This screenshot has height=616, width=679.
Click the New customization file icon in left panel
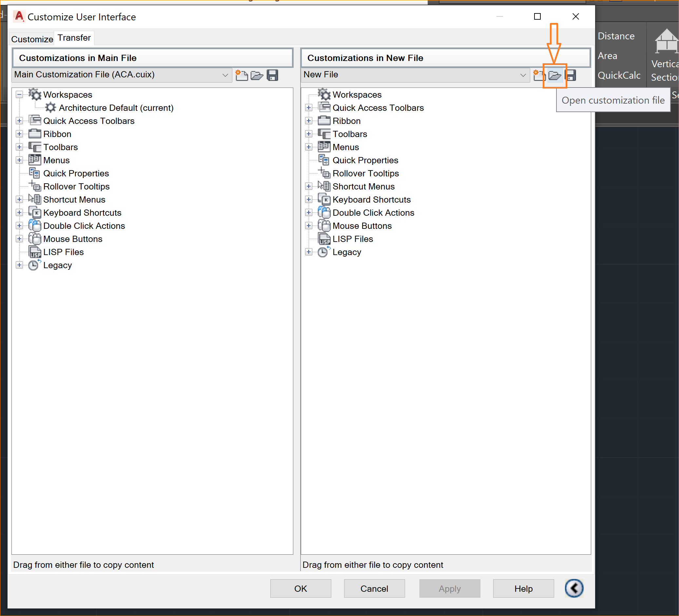click(241, 75)
